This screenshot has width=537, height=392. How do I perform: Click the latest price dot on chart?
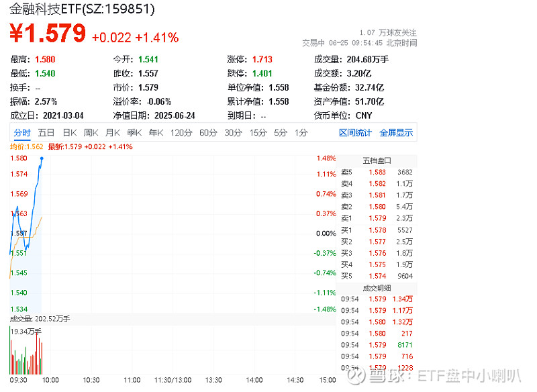pos(42,158)
